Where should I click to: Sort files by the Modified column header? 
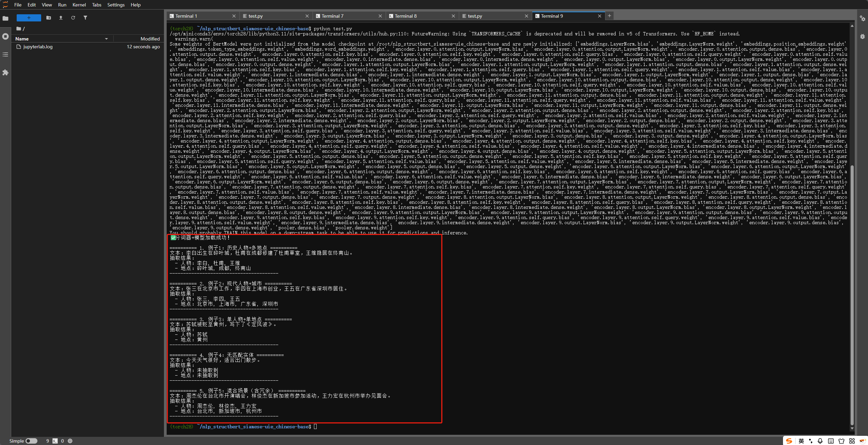tap(139, 39)
